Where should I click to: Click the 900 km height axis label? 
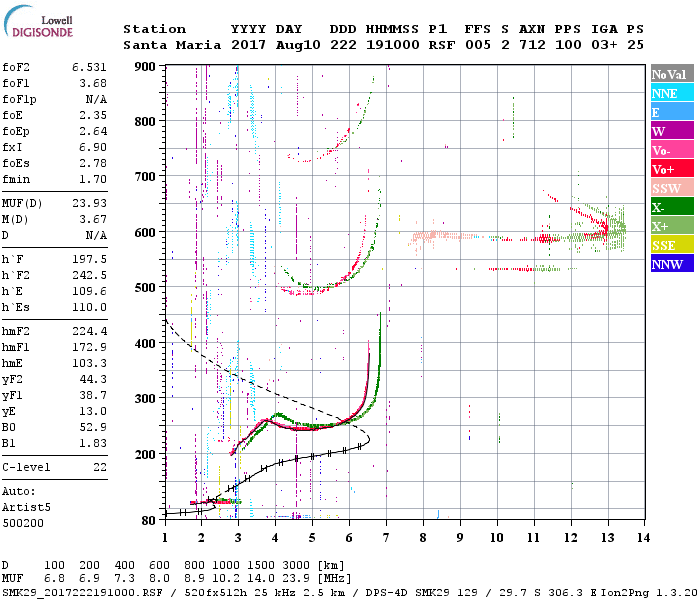click(145, 67)
